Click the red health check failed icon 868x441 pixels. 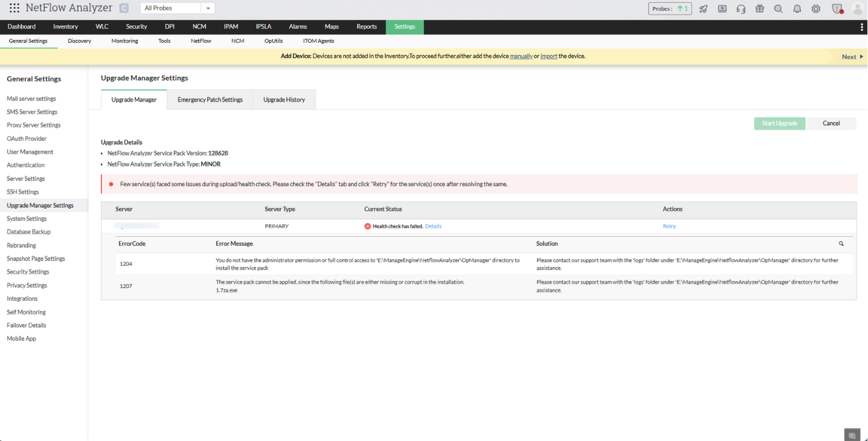[x=368, y=227]
